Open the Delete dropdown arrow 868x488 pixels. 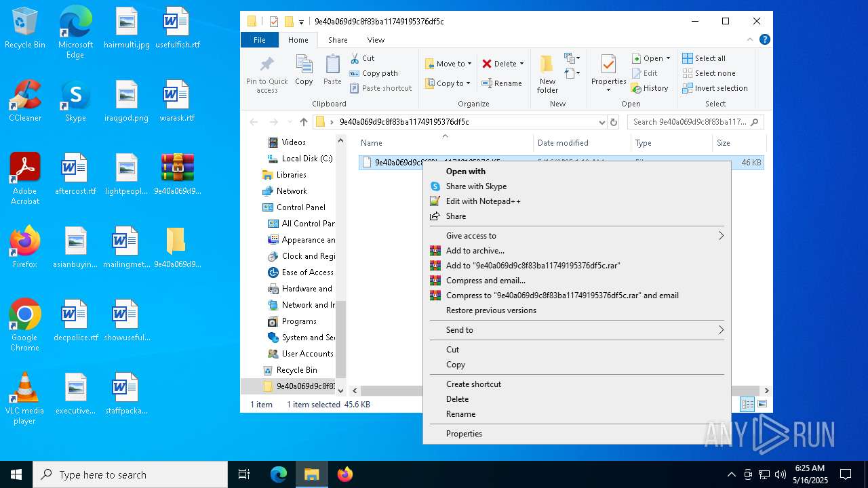click(521, 64)
